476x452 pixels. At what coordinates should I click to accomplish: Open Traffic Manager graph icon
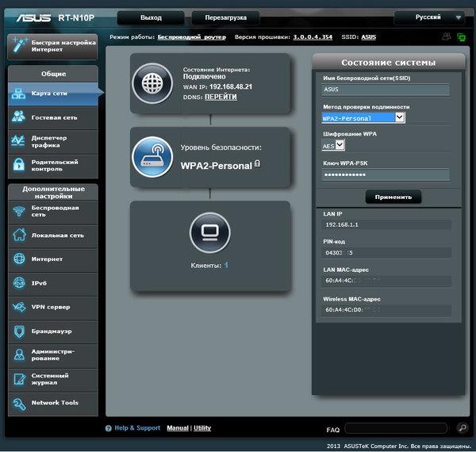coord(18,141)
